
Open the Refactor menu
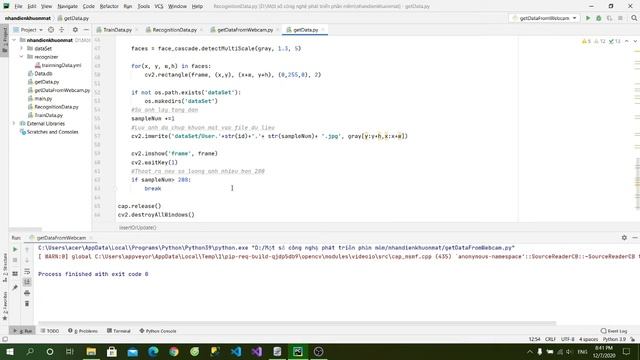pyautogui.click(x=109, y=6)
